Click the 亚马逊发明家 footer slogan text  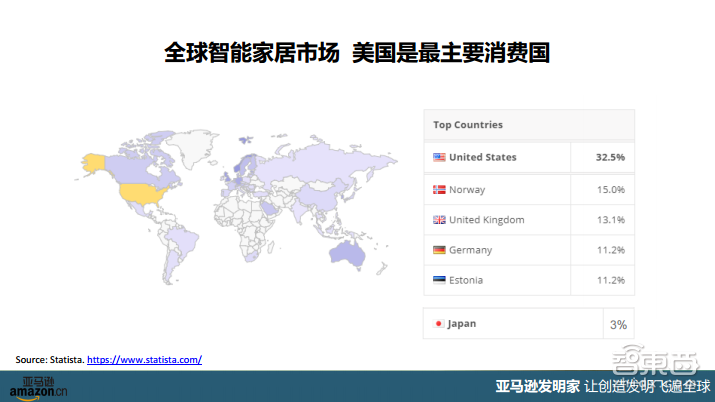click(x=538, y=386)
